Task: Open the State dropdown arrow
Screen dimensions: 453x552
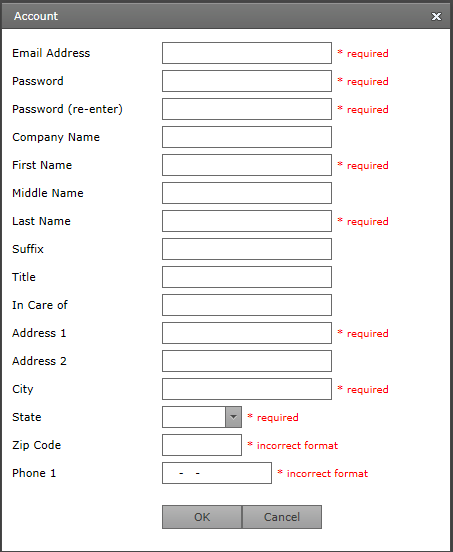Action: (233, 417)
